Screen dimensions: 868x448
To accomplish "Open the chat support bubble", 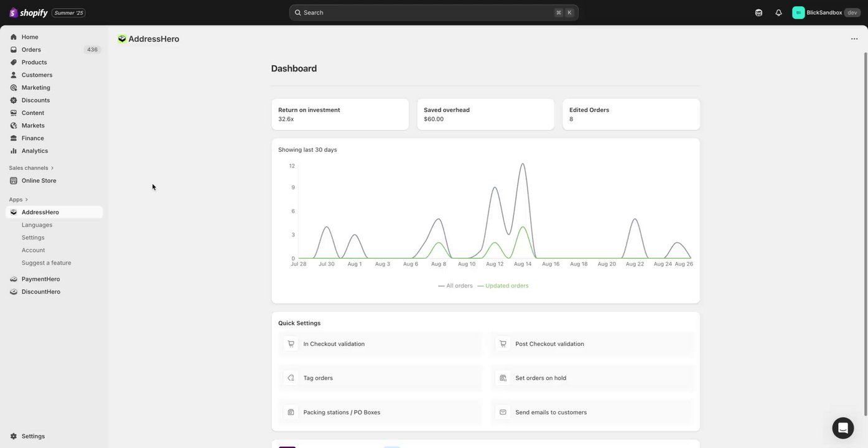I will [842, 428].
